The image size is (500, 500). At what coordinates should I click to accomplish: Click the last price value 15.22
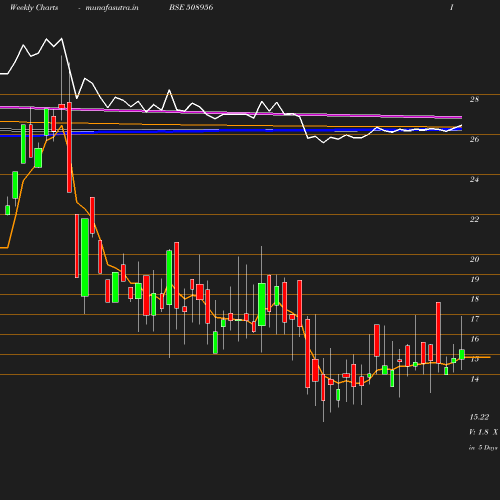(x=479, y=417)
